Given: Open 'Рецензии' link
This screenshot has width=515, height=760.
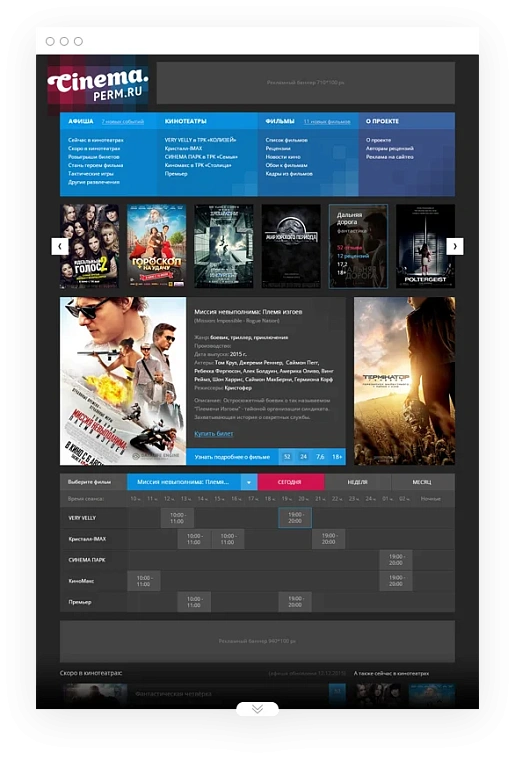Looking at the screenshot, I should click(x=278, y=148).
